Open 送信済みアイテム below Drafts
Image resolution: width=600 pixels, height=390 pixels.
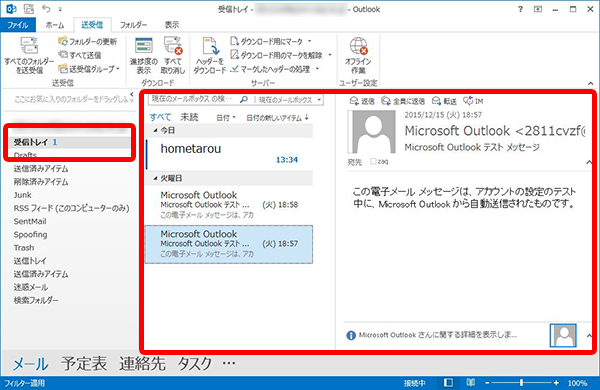click(41, 169)
